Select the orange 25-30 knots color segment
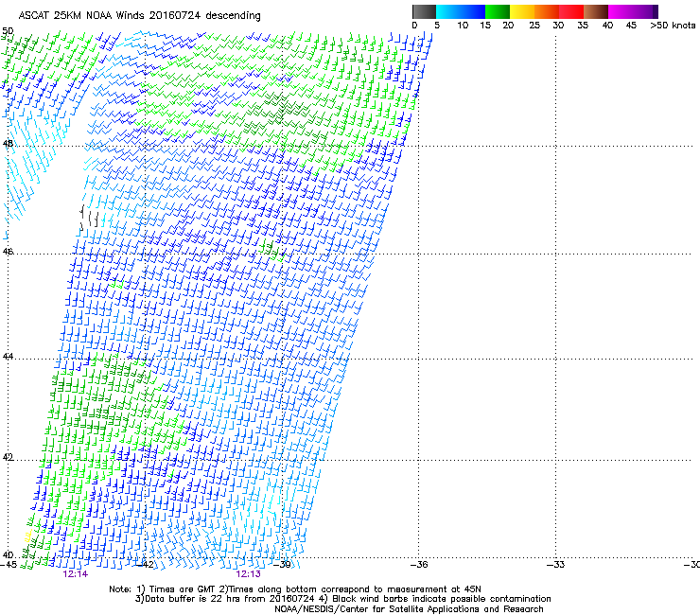The image size is (700, 615). pos(547,11)
